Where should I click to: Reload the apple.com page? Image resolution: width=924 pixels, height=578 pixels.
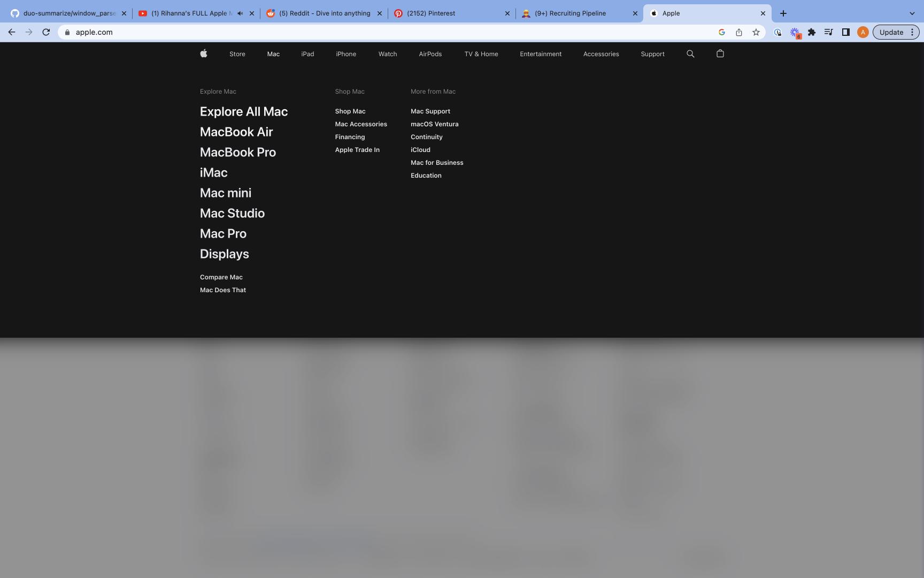(46, 32)
